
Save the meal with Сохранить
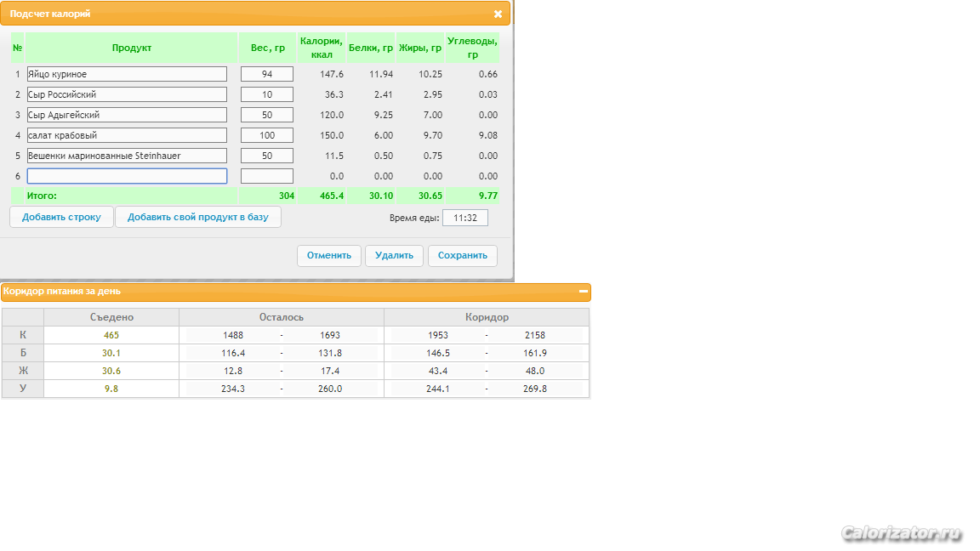pos(463,255)
